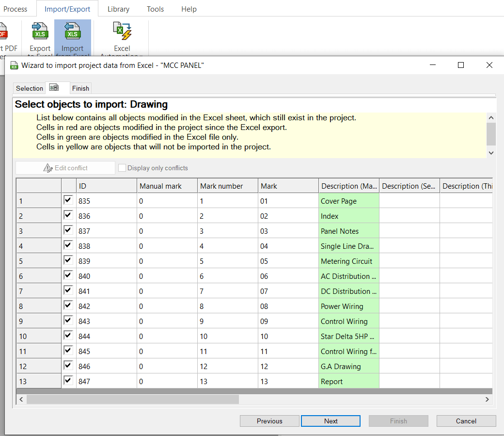
Task: Click the Export PDF icon
Action: point(3,31)
